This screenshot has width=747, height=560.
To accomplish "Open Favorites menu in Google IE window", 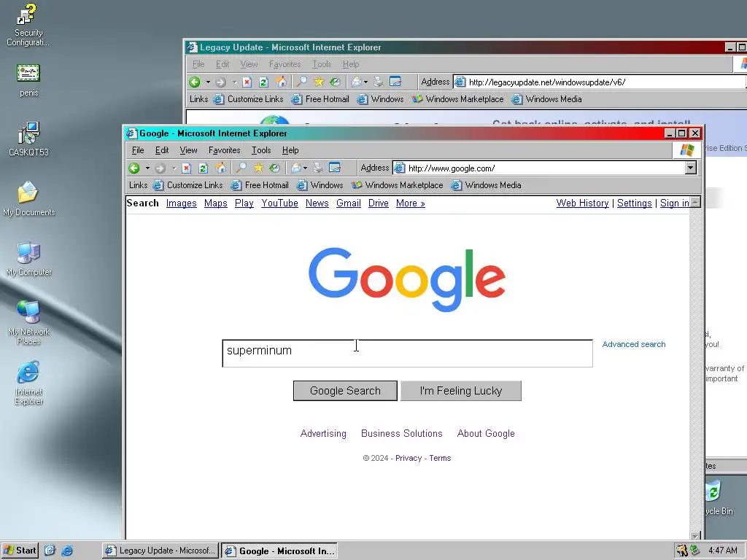I will click(x=225, y=150).
